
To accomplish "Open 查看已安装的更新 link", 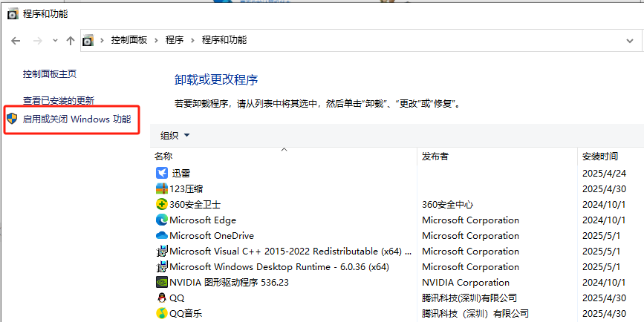I will (x=59, y=100).
